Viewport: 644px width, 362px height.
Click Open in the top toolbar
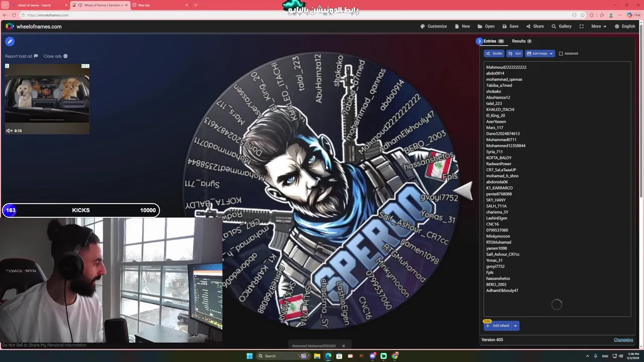click(x=486, y=26)
